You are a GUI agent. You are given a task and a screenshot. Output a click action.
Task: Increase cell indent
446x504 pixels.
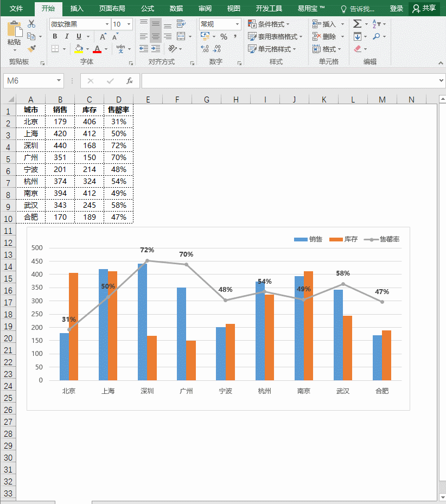point(156,48)
